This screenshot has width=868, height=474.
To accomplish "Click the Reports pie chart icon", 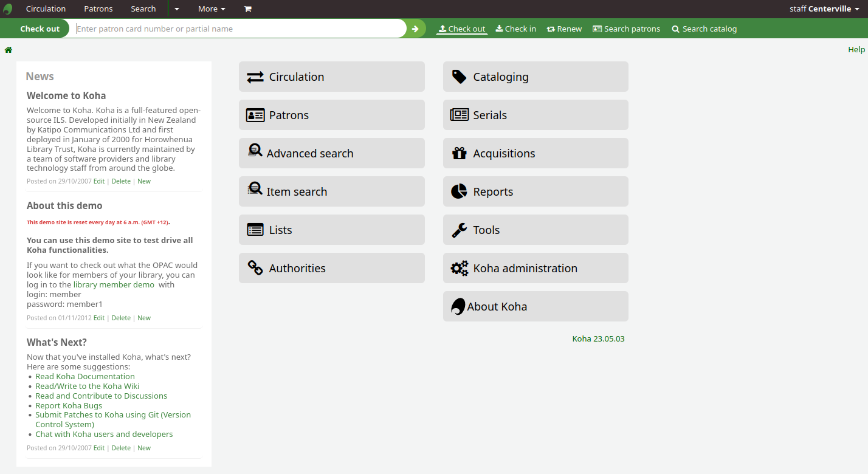I will [459, 191].
